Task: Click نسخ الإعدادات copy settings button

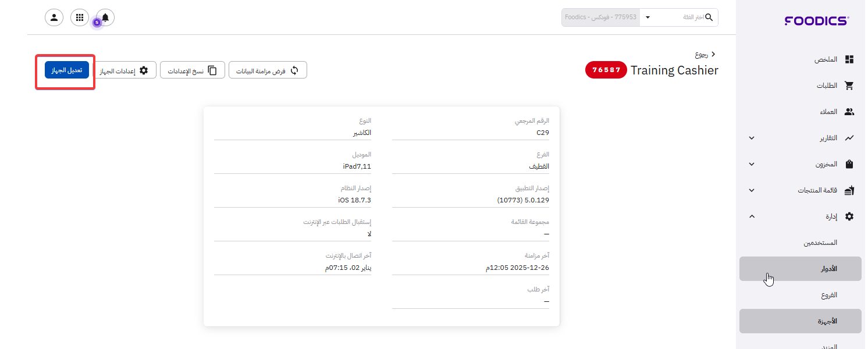Action: 192,70
